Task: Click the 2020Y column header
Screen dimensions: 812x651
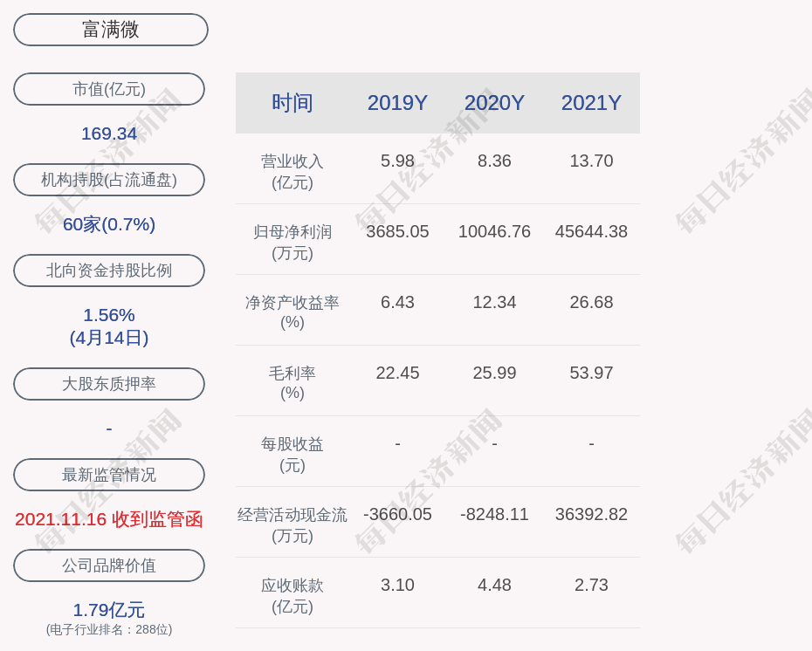Action: pos(494,102)
